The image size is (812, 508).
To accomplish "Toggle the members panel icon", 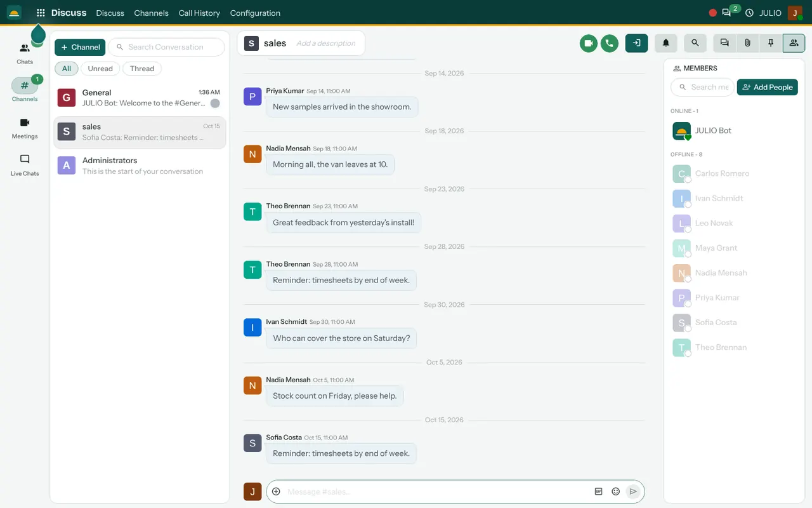I will click(794, 43).
